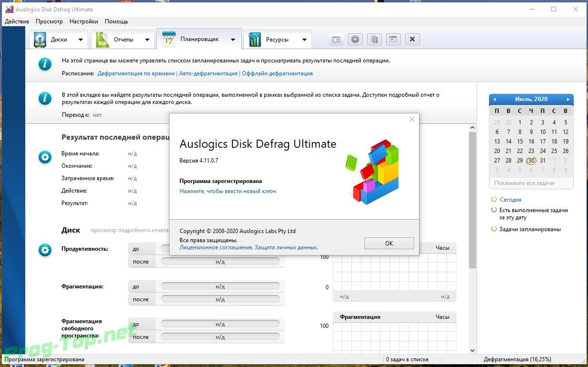
Task: Click the scrollbar up arrow of main panel
Action: tap(472, 128)
